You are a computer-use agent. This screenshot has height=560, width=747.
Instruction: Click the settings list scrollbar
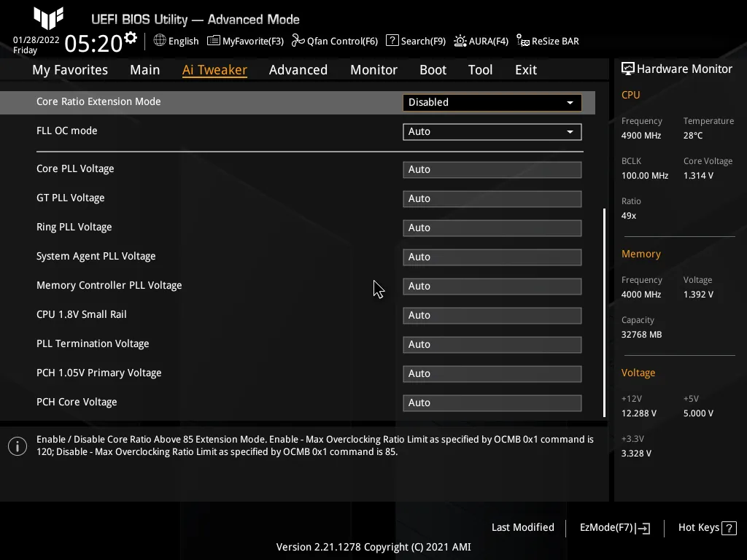(x=604, y=312)
